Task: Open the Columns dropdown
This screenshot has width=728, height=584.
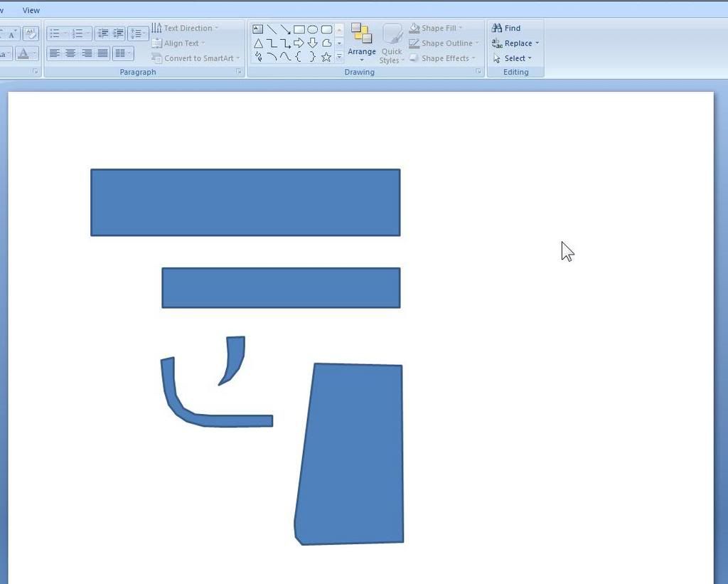Action: 122,53
